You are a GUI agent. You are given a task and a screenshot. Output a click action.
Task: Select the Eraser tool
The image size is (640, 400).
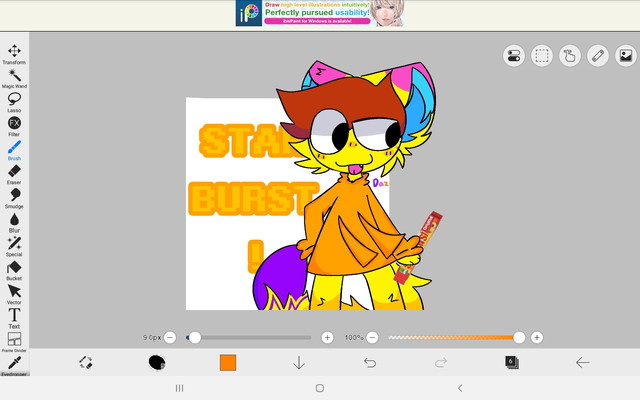click(14, 175)
